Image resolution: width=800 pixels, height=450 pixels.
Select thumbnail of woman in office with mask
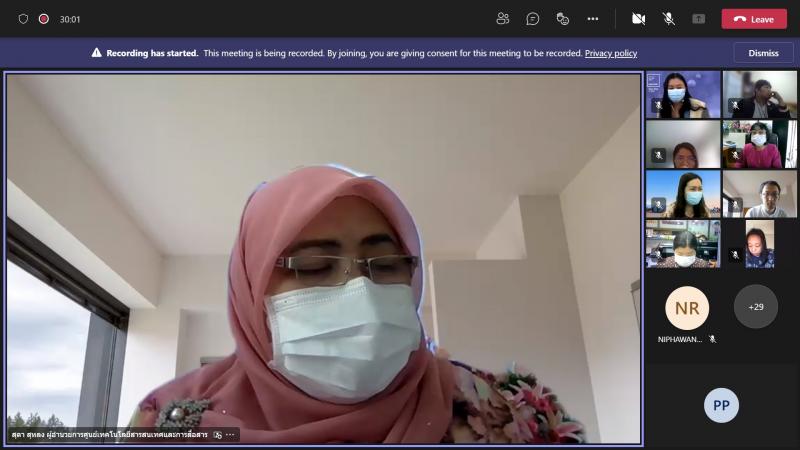coord(683,244)
